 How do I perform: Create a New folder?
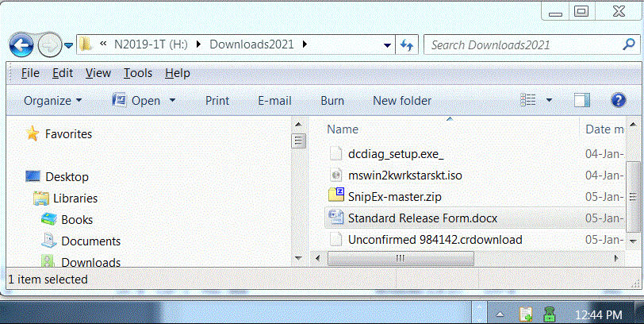click(x=402, y=101)
